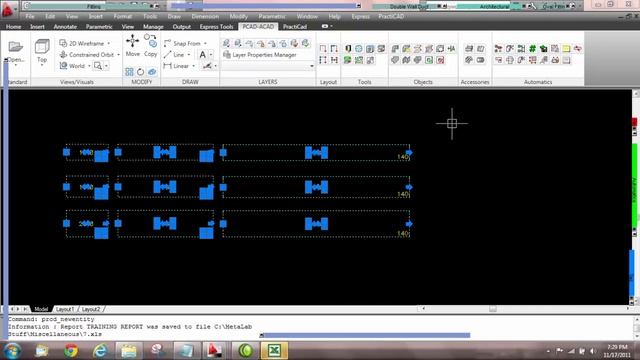This screenshot has width=640, height=360.
Task: Expand the World dropdown arrow
Action: pyautogui.click(x=89, y=66)
